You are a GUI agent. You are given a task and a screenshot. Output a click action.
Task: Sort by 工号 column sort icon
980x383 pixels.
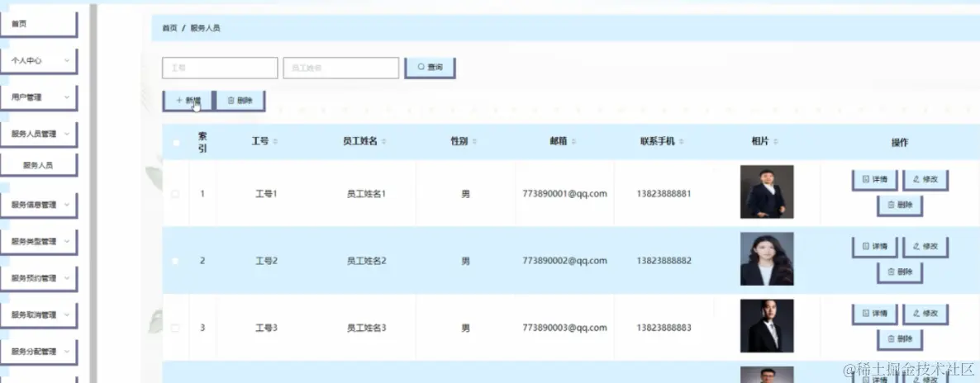click(x=275, y=142)
